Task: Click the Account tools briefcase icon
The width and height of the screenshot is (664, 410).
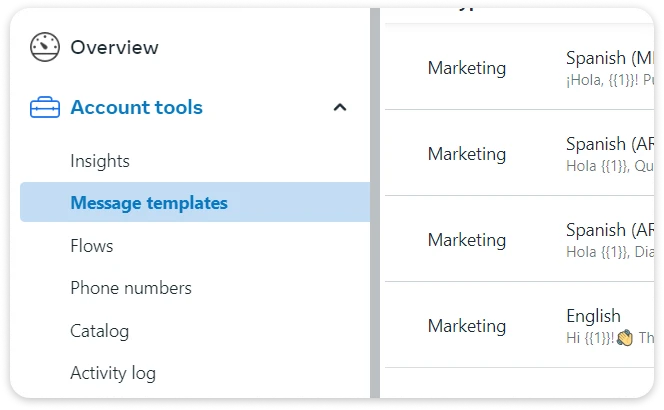Action: coord(45,108)
